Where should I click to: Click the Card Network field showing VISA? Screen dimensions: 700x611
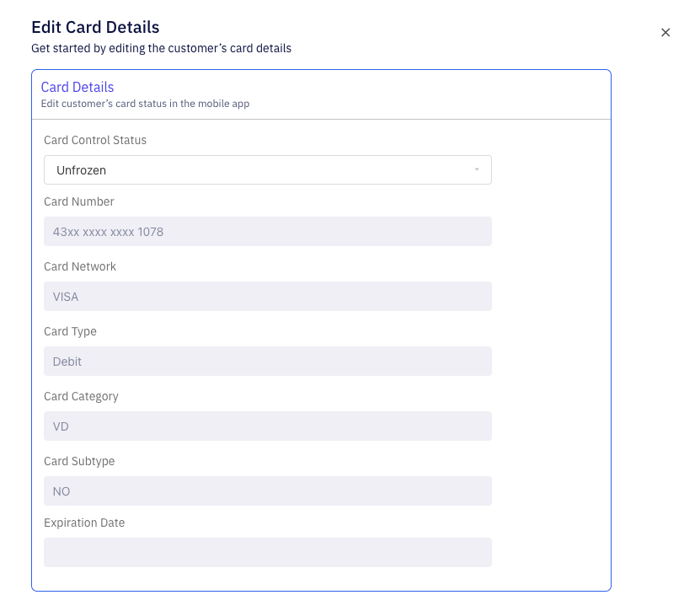pyautogui.click(x=267, y=296)
